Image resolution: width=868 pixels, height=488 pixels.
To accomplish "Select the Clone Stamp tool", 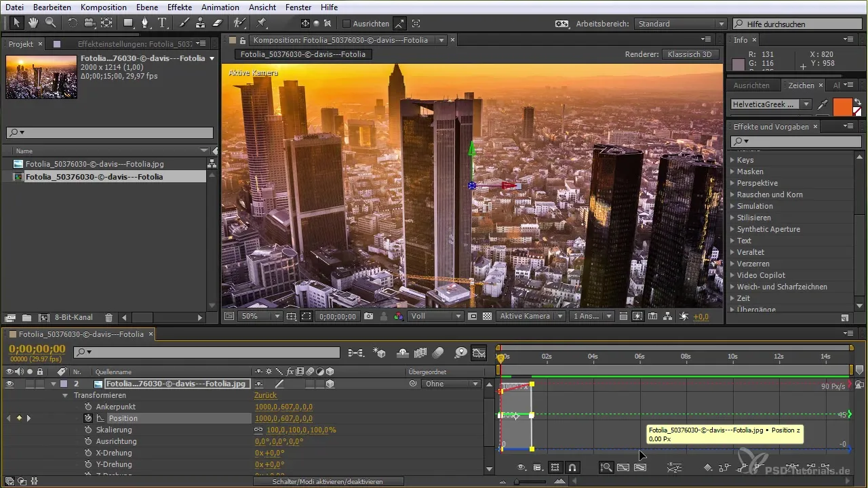I will (201, 23).
